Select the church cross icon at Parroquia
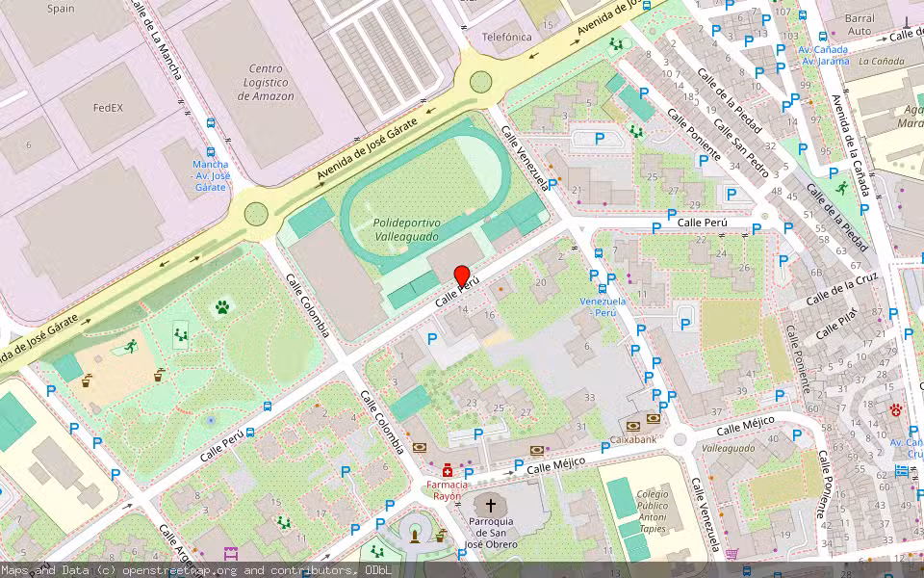 (x=490, y=505)
